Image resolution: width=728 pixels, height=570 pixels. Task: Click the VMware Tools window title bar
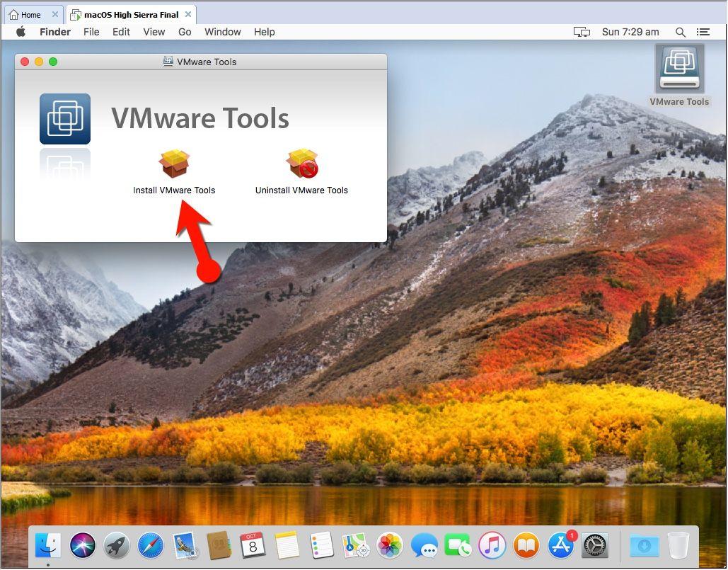[201, 62]
